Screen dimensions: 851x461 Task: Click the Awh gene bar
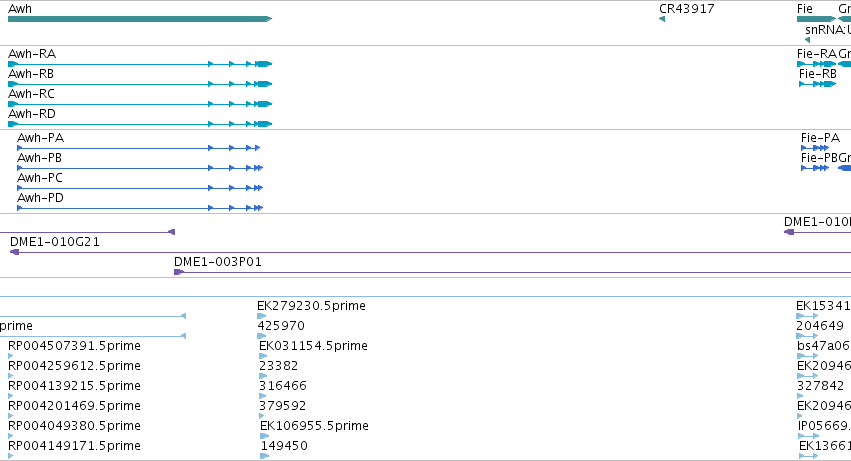pyautogui.click(x=140, y=19)
